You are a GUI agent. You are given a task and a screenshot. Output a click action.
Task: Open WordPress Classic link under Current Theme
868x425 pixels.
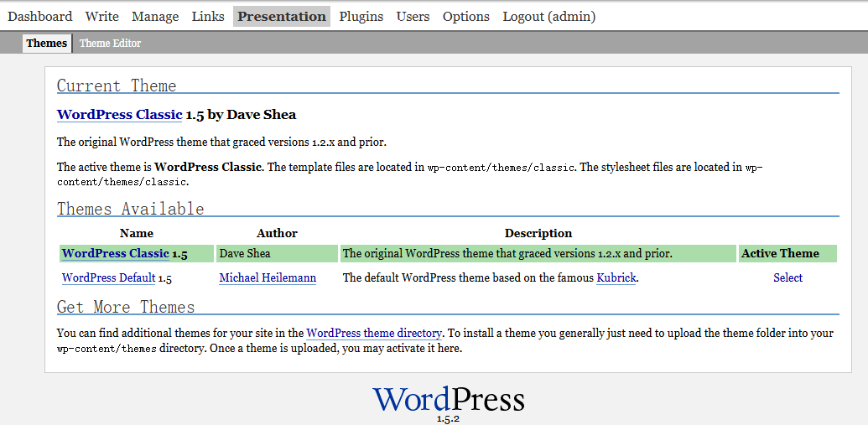pyautogui.click(x=120, y=115)
